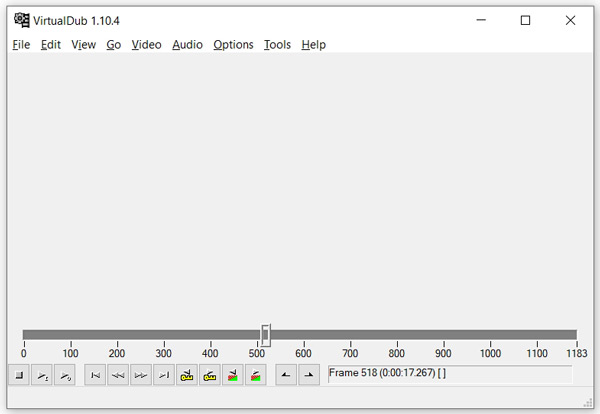Click the Frame 518 position field

(x=450, y=374)
